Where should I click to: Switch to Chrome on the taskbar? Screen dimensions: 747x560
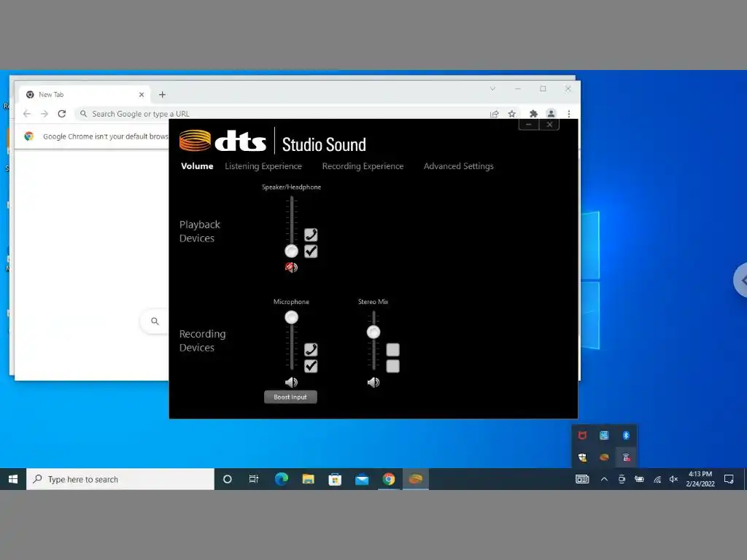point(389,479)
